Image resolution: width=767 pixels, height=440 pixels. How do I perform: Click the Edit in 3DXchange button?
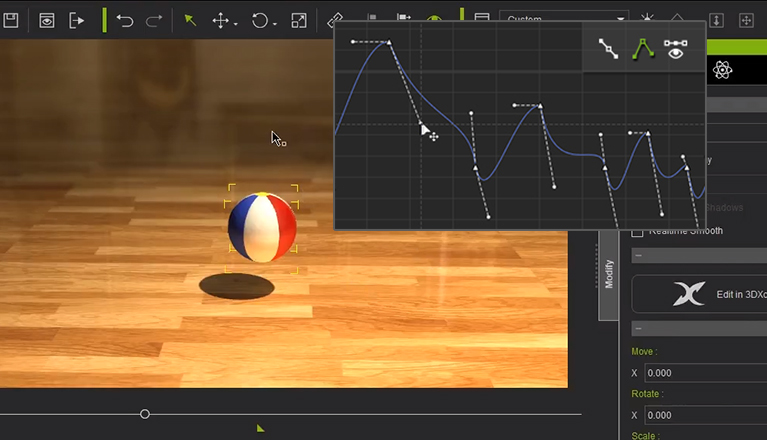[x=699, y=294]
